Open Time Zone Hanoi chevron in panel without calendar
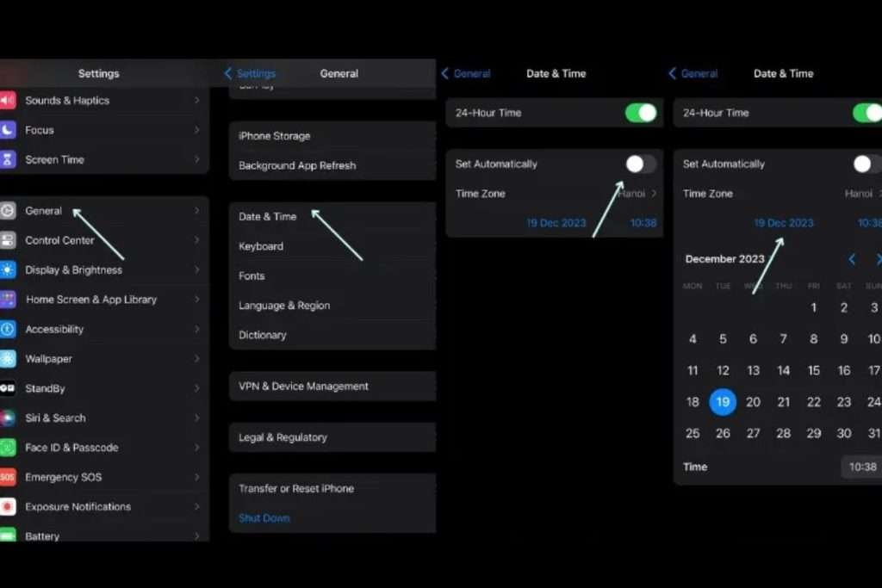Screen dimensions: 882x588 (x=654, y=194)
